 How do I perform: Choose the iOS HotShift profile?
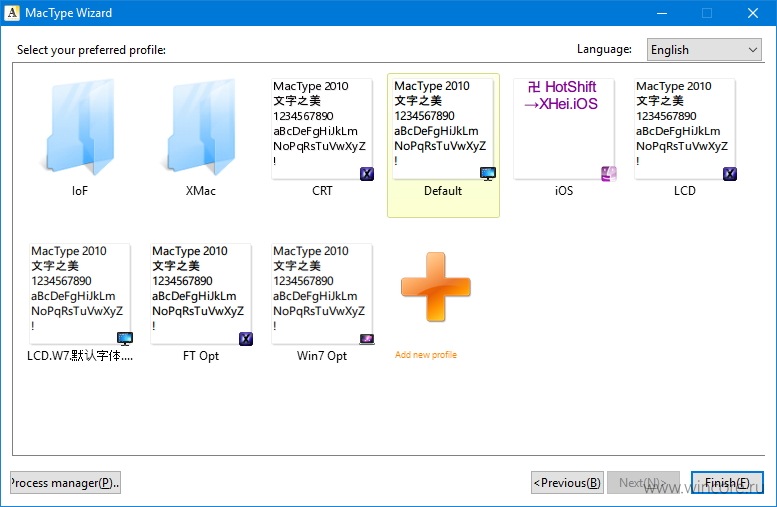click(x=563, y=128)
